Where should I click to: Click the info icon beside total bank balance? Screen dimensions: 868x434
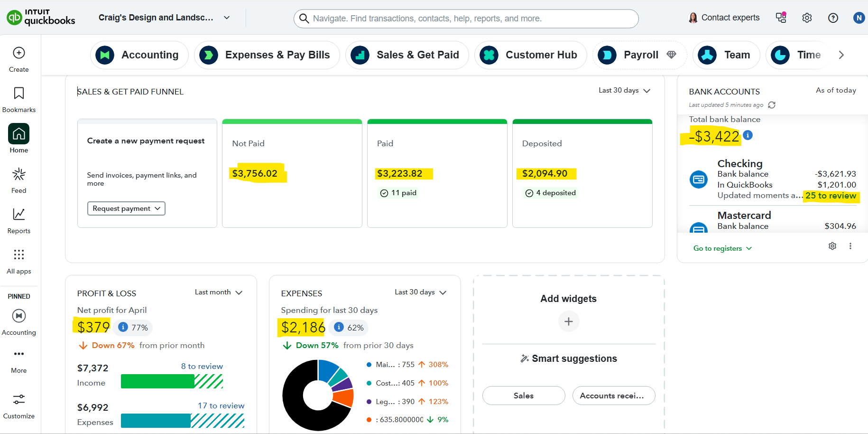point(748,135)
